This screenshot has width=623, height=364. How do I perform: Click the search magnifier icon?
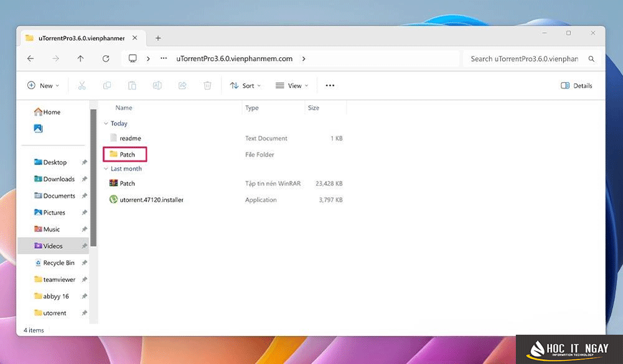[x=591, y=59]
